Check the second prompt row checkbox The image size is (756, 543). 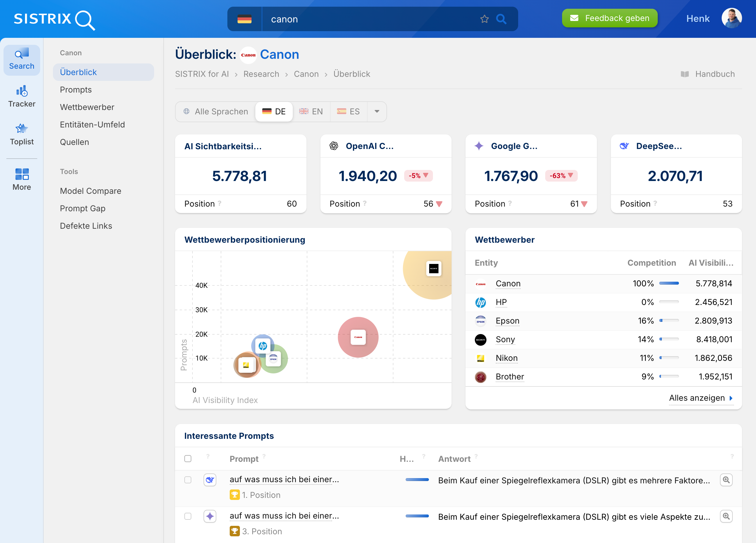point(188,516)
